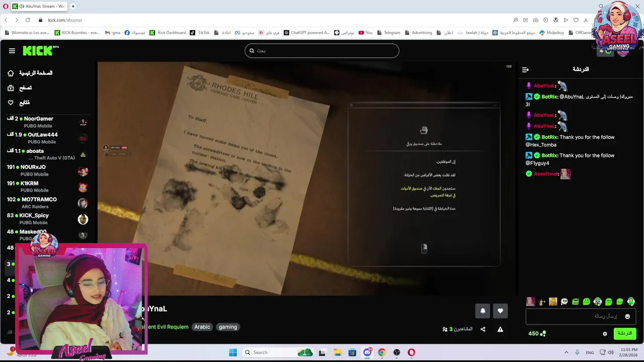Open NoorGamer channel in sidebar
Image resolution: width=644 pixels, height=362 pixels.
point(48,122)
